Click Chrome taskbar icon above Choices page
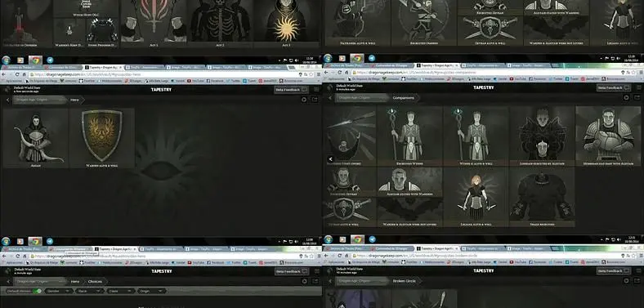This screenshot has width=644, height=308. coord(35,242)
